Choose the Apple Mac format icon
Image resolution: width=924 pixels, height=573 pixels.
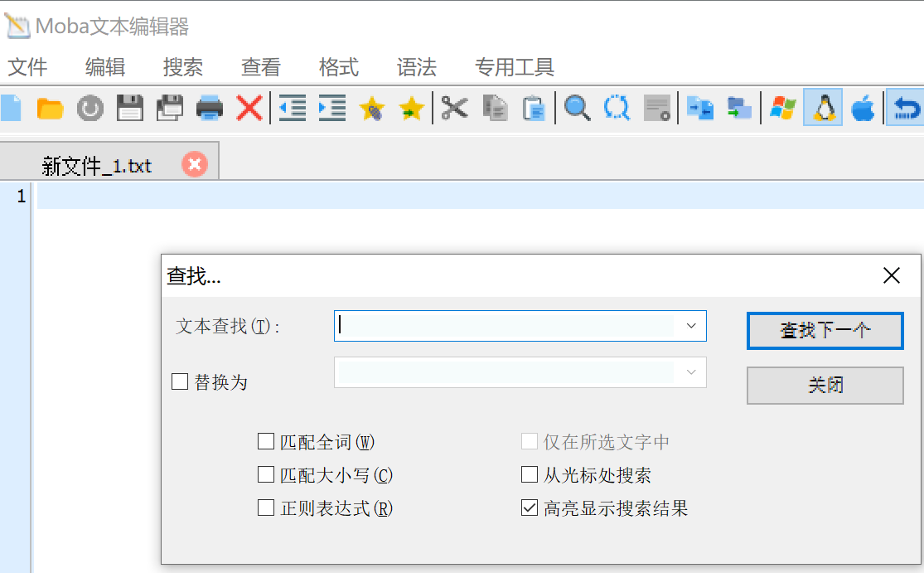tap(863, 109)
